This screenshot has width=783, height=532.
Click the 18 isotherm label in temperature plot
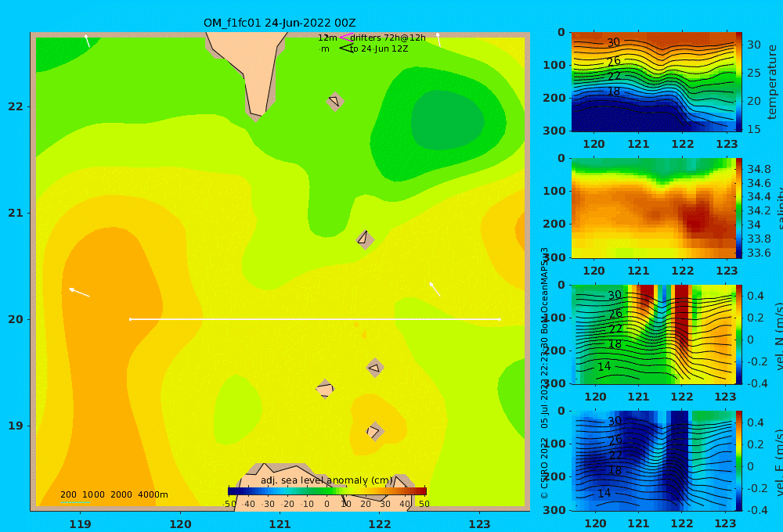[614, 92]
